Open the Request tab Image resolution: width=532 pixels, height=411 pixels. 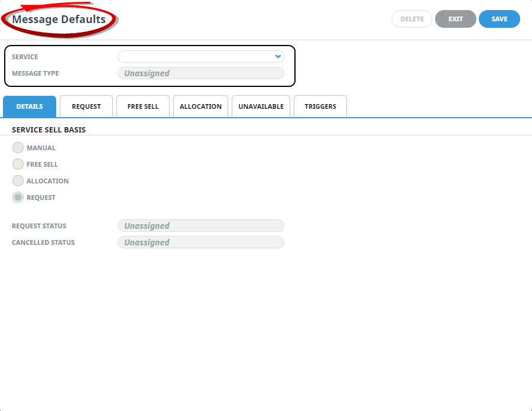click(86, 106)
